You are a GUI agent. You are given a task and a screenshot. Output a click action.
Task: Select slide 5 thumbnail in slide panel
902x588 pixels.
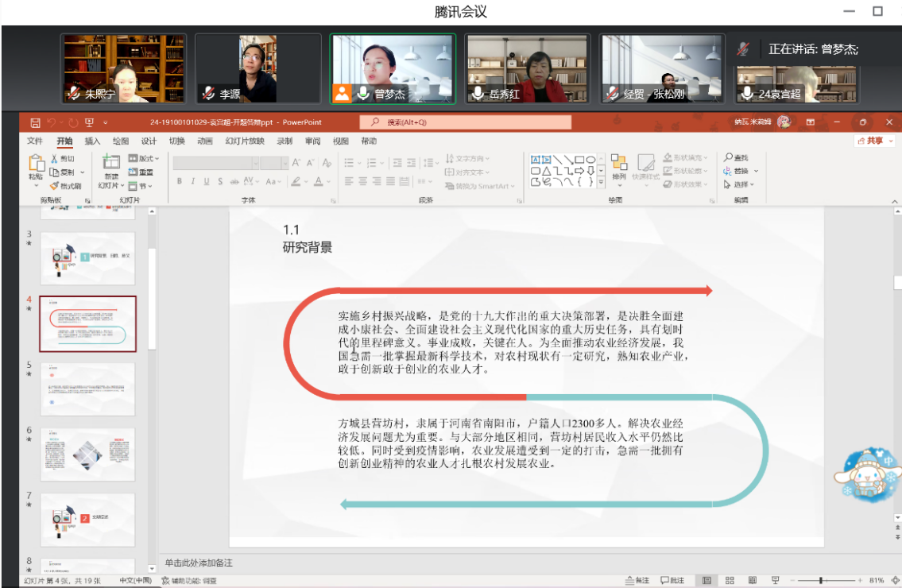(x=87, y=389)
